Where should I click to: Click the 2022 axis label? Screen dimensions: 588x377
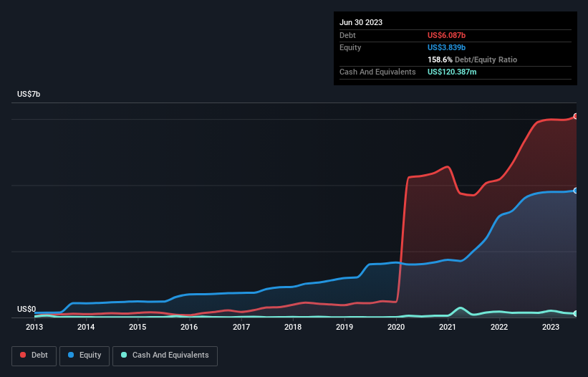[499, 327]
